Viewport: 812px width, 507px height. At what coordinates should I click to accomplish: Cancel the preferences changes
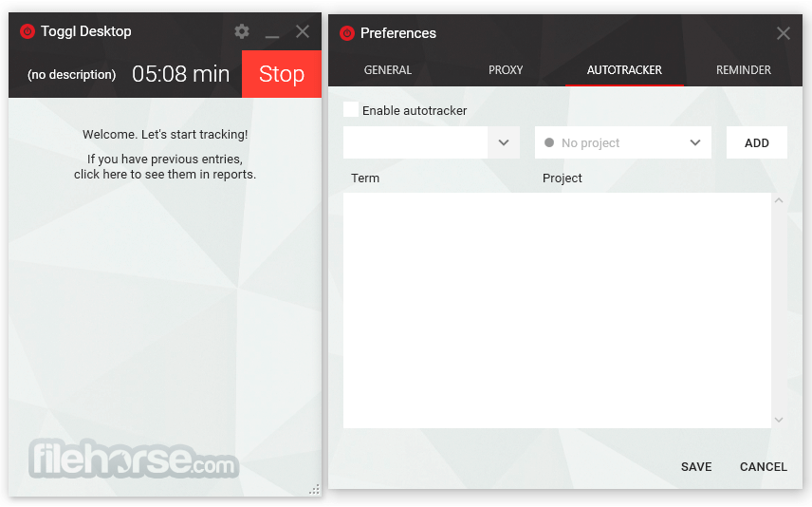764,467
